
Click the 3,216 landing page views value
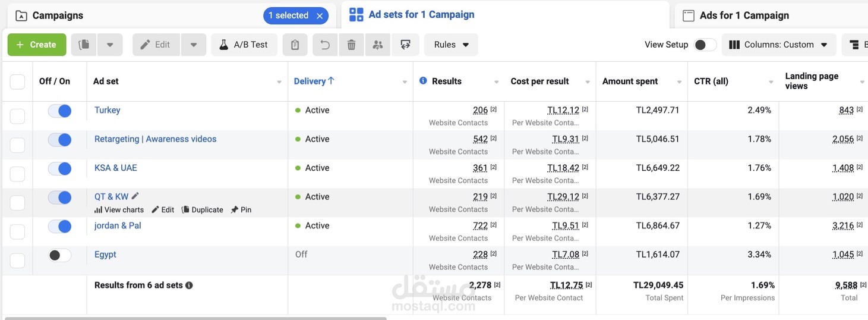coord(843,225)
